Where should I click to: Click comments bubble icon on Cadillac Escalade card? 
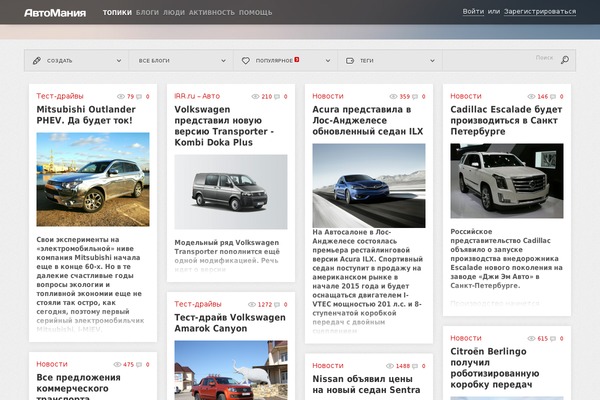tap(553, 97)
